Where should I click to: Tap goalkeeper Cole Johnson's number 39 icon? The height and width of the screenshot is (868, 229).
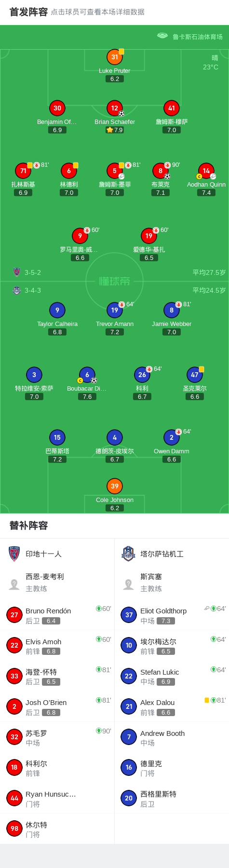pos(115,486)
